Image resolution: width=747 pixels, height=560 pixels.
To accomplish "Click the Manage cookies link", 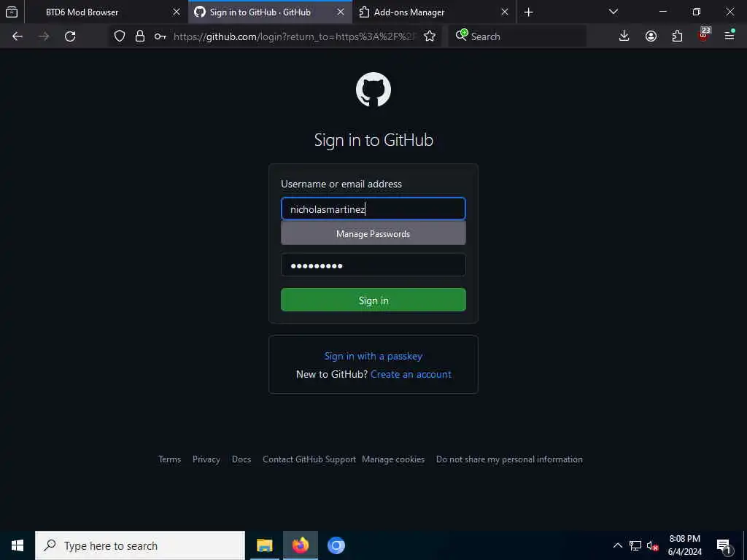I will tap(393, 459).
